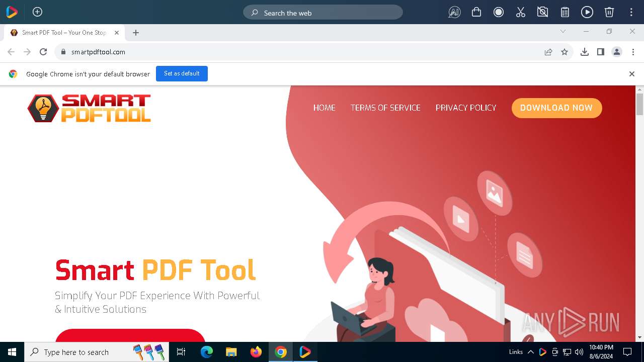The height and width of the screenshot is (362, 644).
Task: Reload the page
Action: click(x=43, y=52)
